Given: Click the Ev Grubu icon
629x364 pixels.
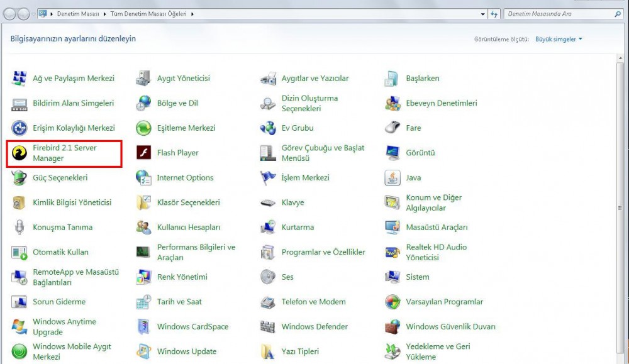Looking at the screenshot, I should click(267, 128).
